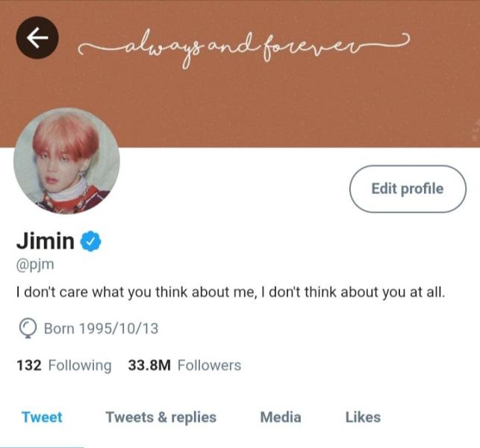Click the 'always and forever' script text

[243, 48]
